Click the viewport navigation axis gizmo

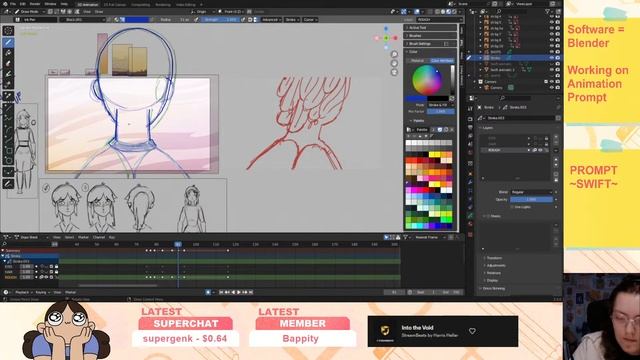coord(386,38)
